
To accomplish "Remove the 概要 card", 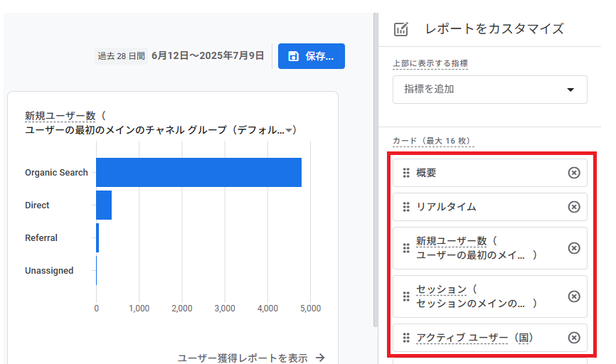I will tap(573, 173).
